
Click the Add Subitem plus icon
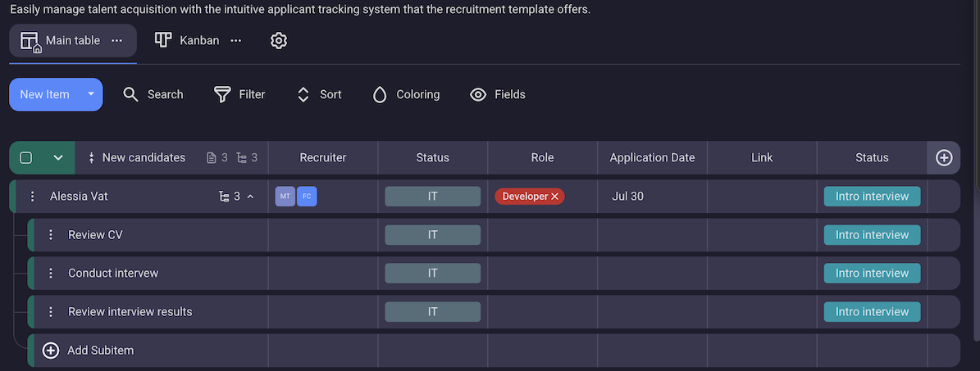tap(51, 351)
